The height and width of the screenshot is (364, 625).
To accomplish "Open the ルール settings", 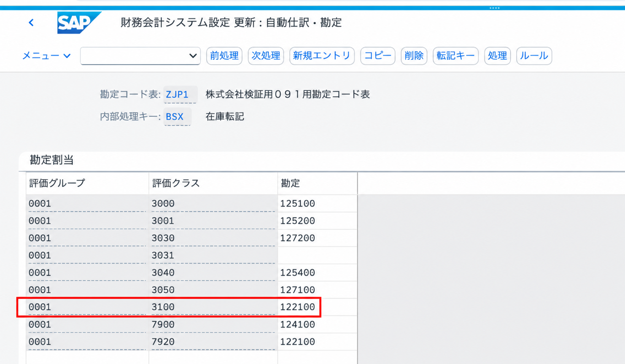I will click(x=534, y=56).
